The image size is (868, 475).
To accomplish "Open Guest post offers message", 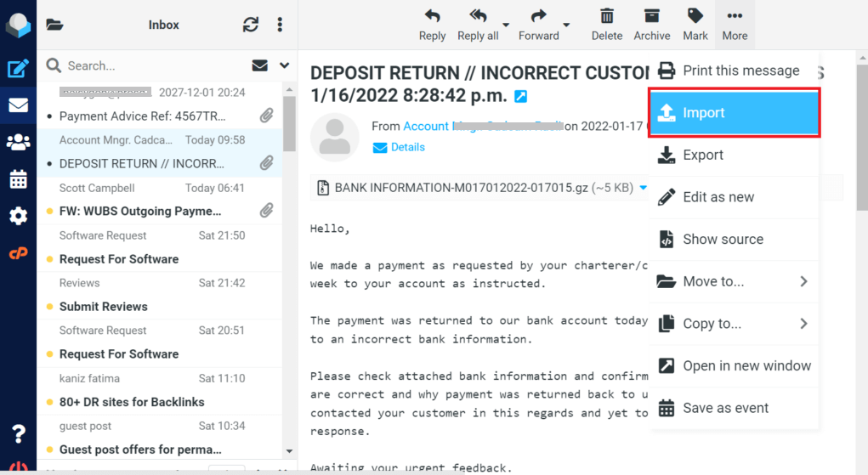I will 159,438.
